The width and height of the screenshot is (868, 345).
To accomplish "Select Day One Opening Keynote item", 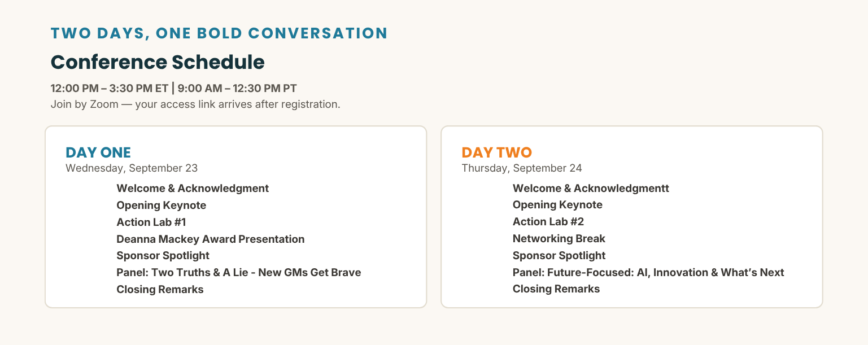I will (162, 206).
